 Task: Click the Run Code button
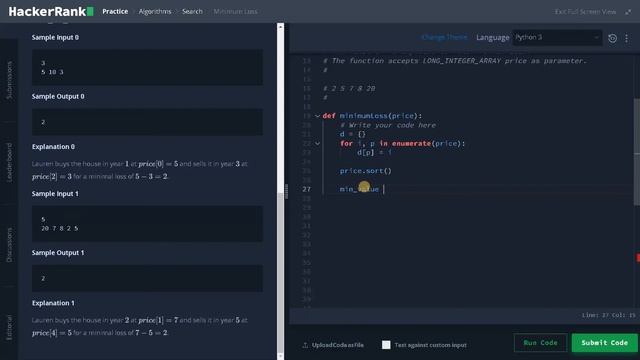point(540,343)
